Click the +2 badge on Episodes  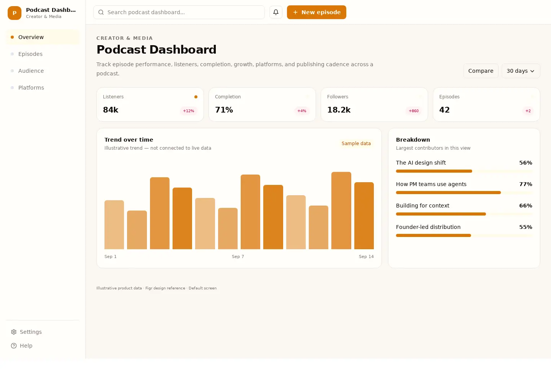pyautogui.click(x=528, y=111)
